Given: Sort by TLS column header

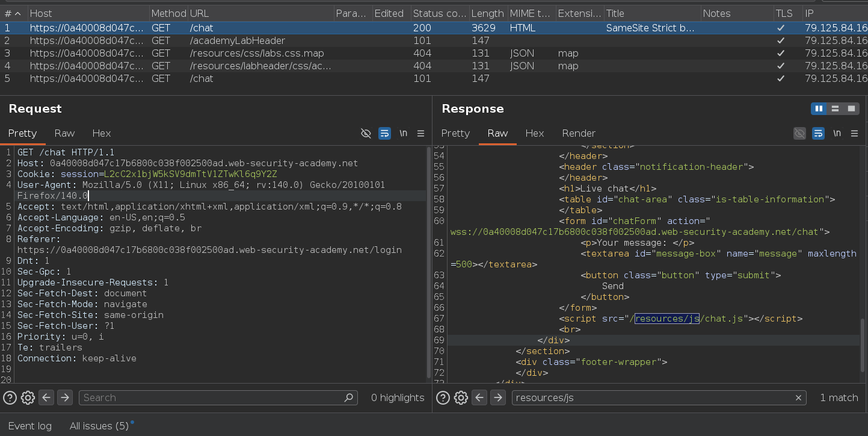Looking at the screenshot, I should coord(787,13).
